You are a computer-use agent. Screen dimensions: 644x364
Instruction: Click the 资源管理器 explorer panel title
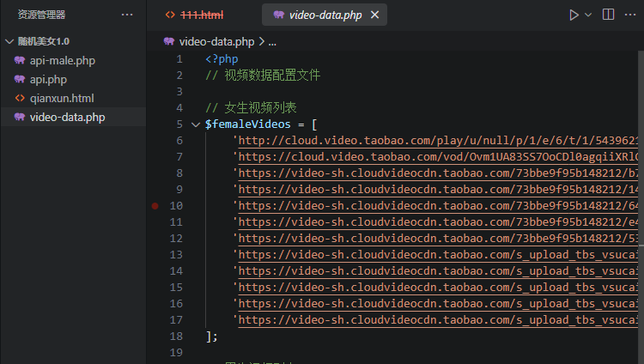click(x=41, y=15)
